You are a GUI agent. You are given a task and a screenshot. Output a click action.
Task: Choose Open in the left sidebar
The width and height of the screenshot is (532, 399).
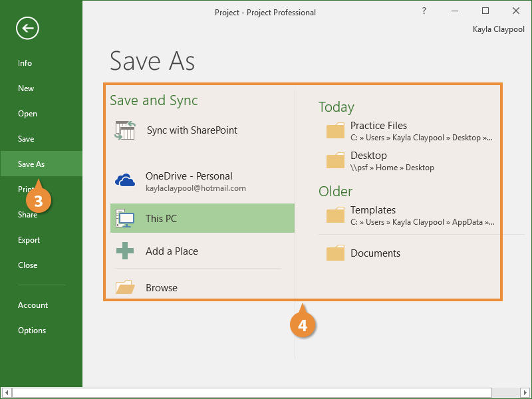point(28,114)
